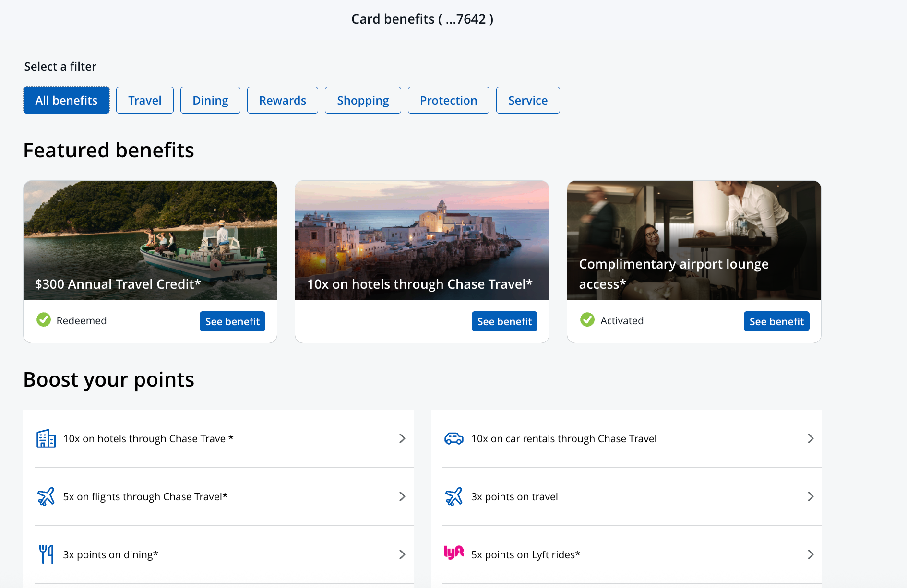The width and height of the screenshot is (907, 588).
Task: See benefit for complimentary airport lounge access
Action: point(776,321)
